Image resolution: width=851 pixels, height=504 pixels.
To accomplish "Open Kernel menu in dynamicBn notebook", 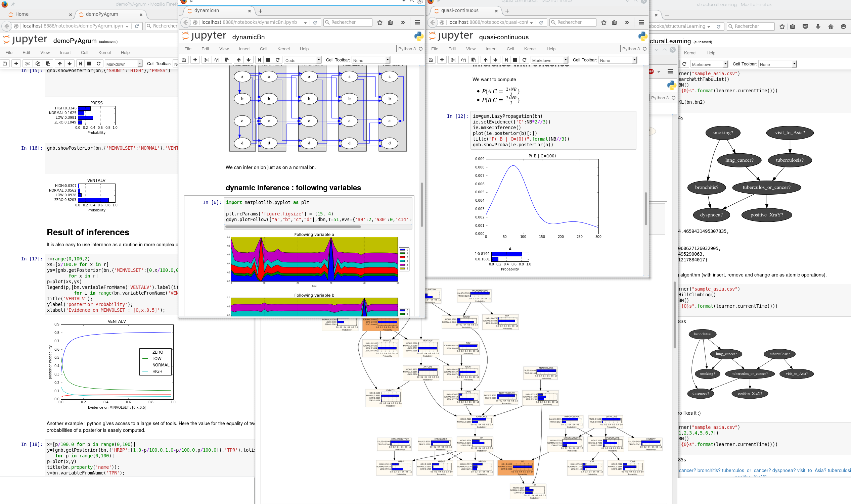I will (283, 49).
